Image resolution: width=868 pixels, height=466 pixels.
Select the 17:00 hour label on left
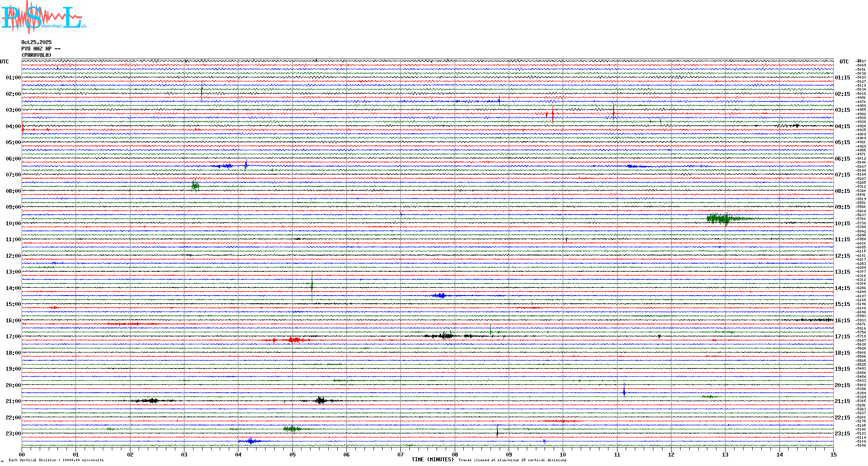13,337
